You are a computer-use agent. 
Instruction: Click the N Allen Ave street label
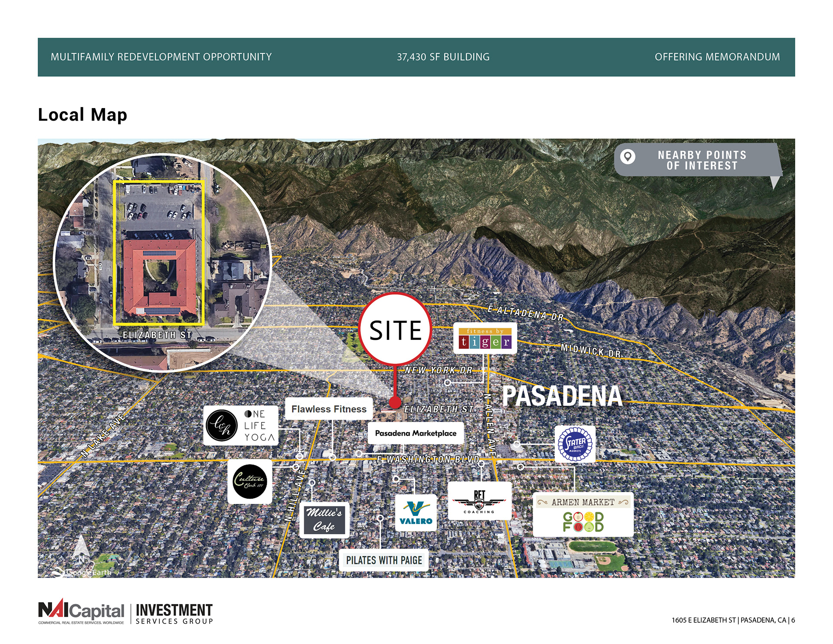pyautogui.click(x=490, y=425)
